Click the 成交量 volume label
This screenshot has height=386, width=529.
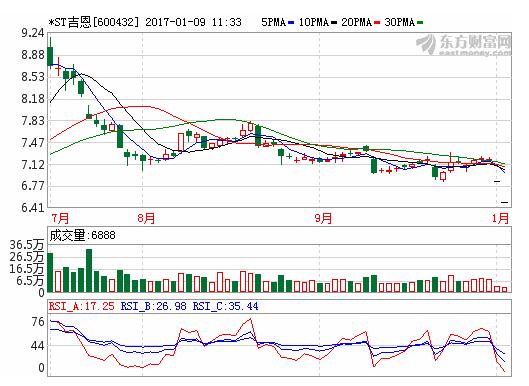point(67,235)
